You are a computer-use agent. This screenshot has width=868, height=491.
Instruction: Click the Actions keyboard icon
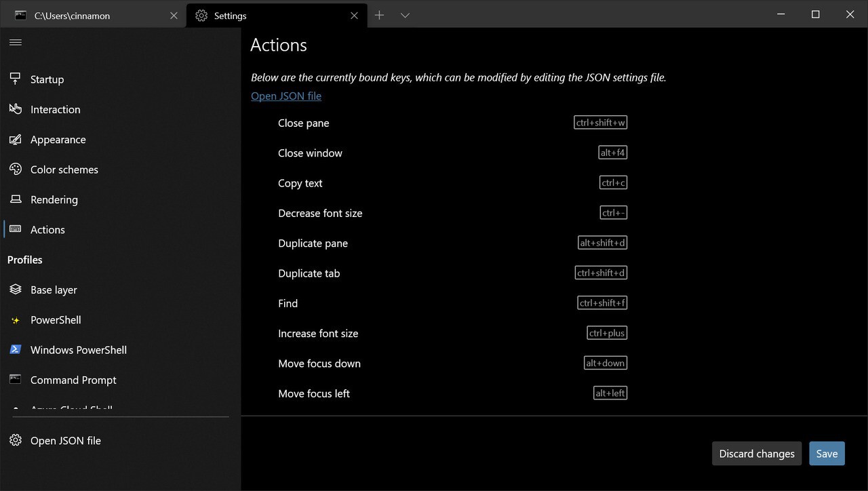point(16,230)
